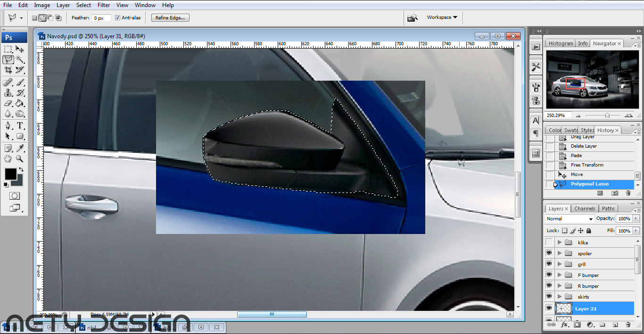
Task: Hide the F bumper layer group
Action: 549,275
